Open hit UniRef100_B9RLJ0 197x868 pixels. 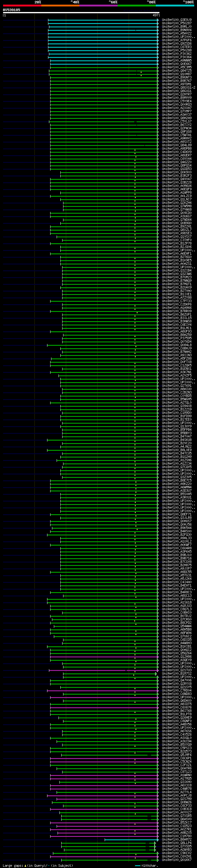click(x=176, y=26)
